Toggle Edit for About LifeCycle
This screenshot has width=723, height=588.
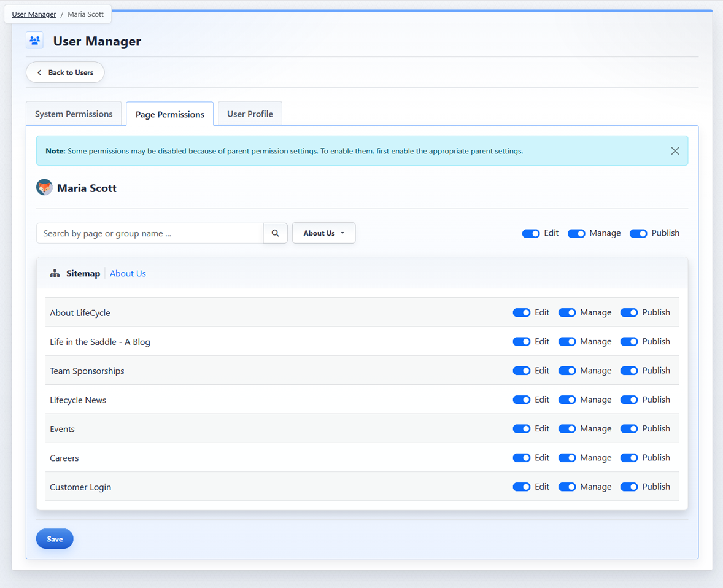click(x=522, y=312)
